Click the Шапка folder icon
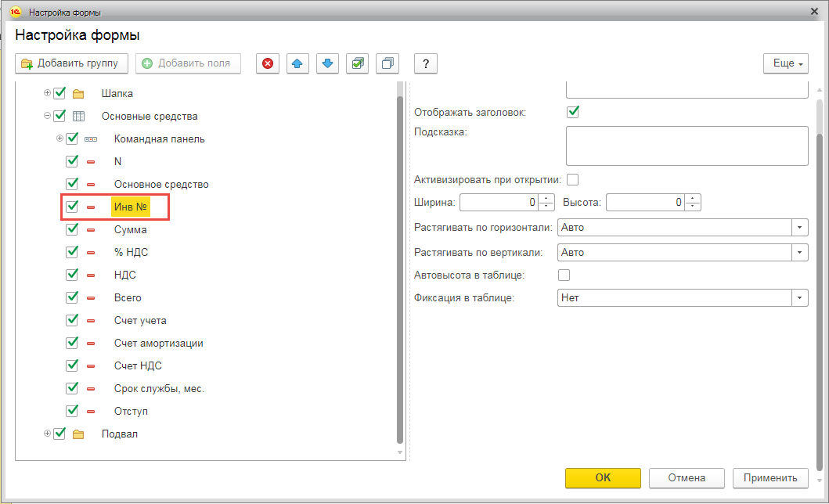Screen dimensions: 829x504 click(78, 94)
